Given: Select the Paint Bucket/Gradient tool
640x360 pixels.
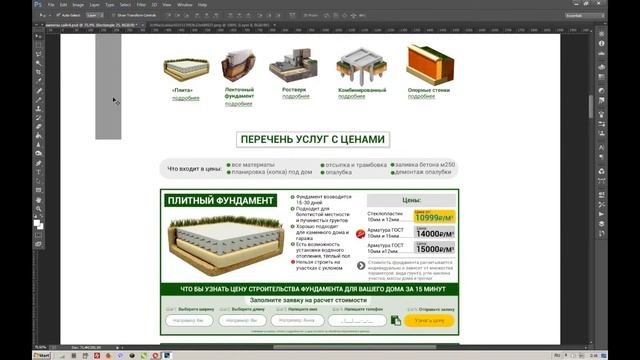Looking at the screenshot, I should (x=38, y=136).
